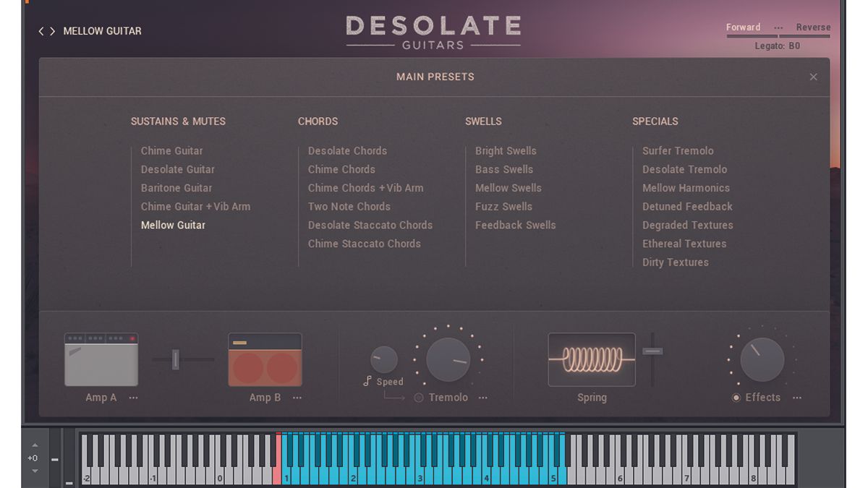Image resolution: width=868 pixels, height=488 pixels.
Task: Open the Tremolo options menu
Action: point(482,397)
